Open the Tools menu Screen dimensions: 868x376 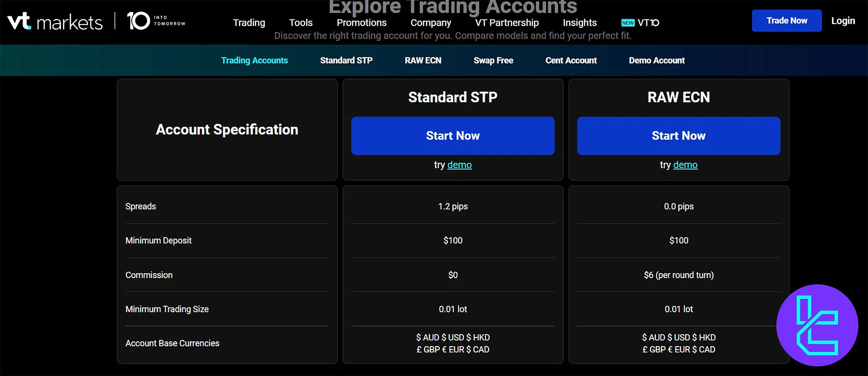[x=301, y=23]
